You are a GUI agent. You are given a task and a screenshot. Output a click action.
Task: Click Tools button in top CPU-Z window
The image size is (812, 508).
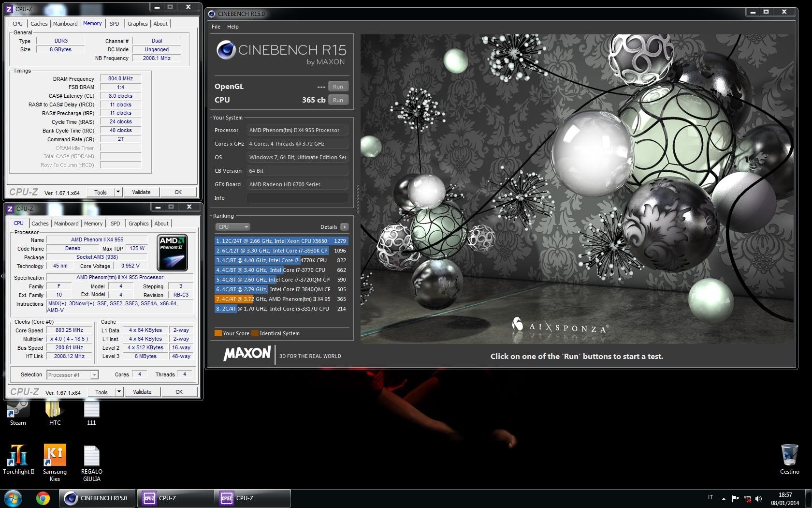pos(101,192)
